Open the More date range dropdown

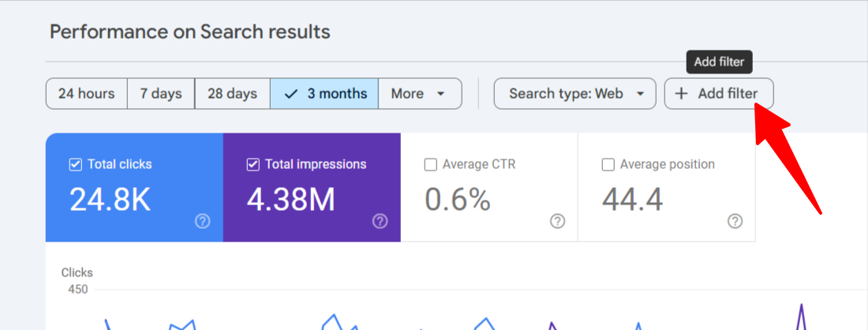(x=420, y=94)
